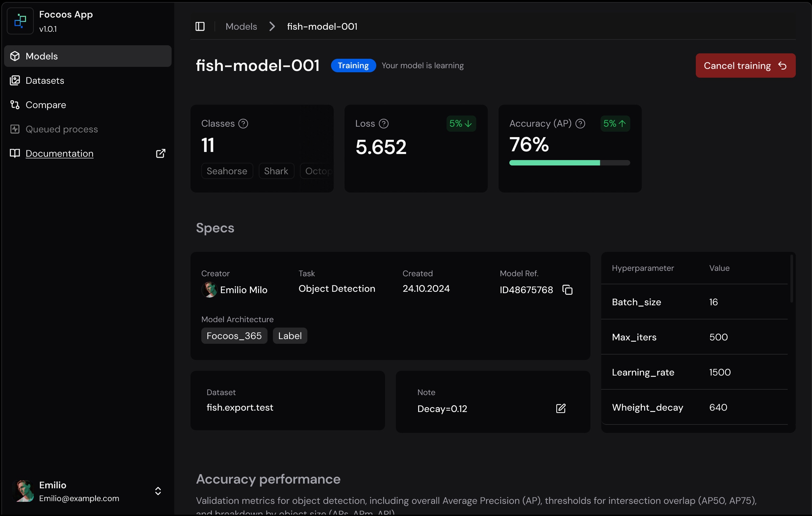Screen dimensions: 812x516
Task: Click the Shark class tag
Action: 276,171
